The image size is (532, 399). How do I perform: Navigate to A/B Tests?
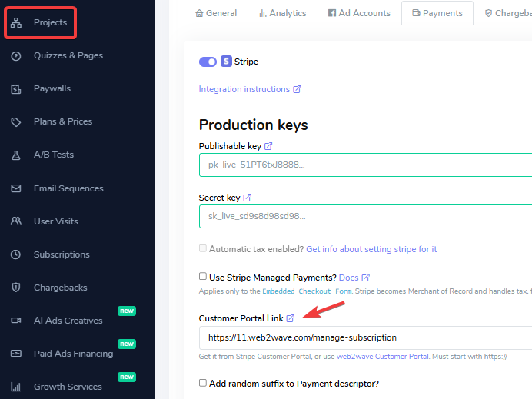click(54, 155)
